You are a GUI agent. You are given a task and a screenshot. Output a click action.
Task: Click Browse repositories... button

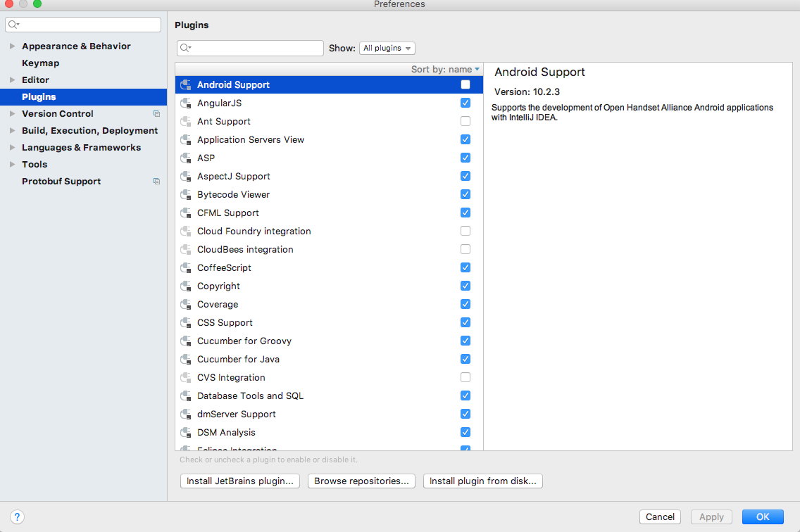point(361,481)
